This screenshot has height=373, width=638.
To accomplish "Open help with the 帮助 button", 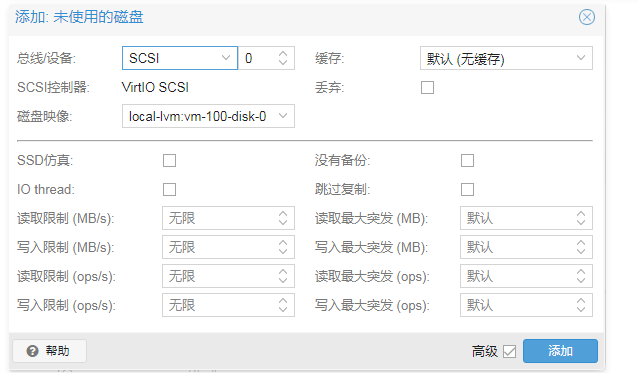I will [x=49, y=351].
